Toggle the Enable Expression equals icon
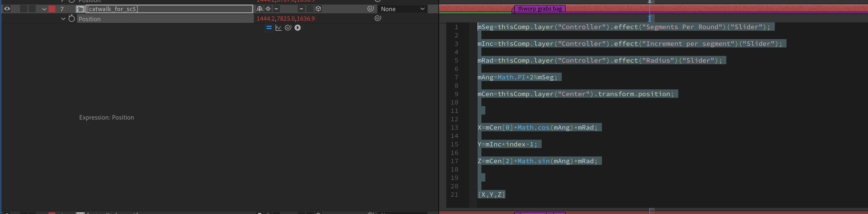868x214 pixels. (269, 28)
